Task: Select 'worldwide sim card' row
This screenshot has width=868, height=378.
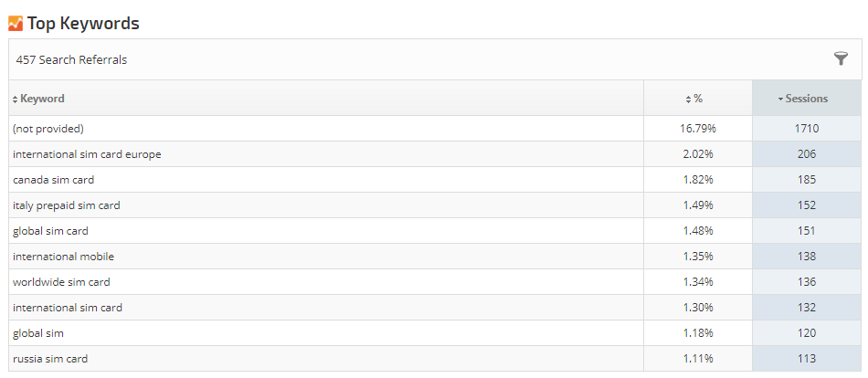Action: pos(61,282)
